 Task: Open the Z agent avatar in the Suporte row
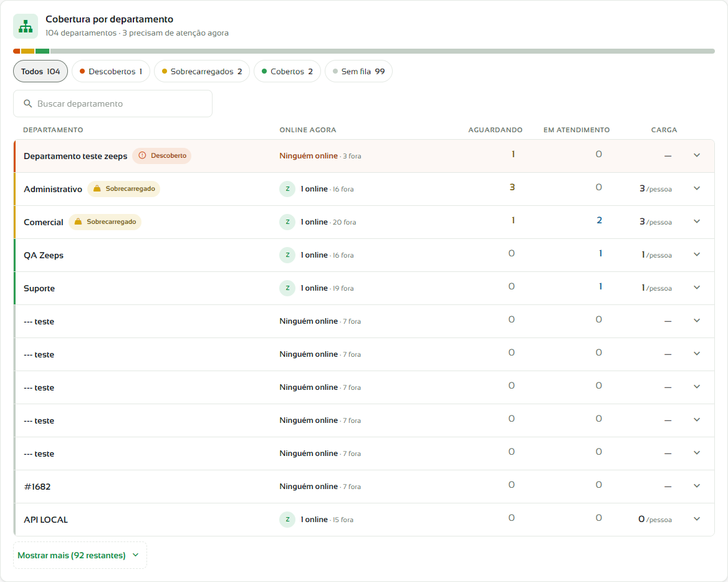coord(287,288)
